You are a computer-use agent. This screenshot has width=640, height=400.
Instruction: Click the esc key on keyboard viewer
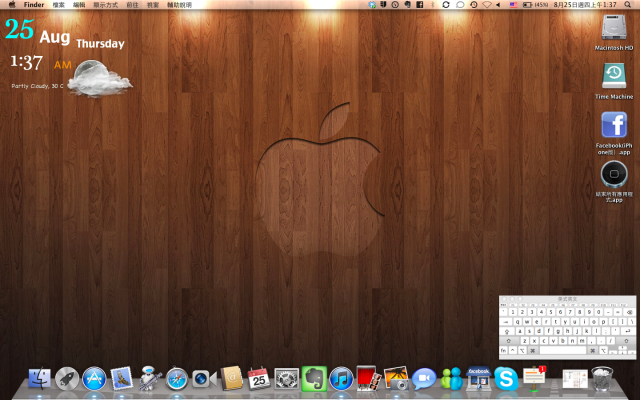[503, 305]
